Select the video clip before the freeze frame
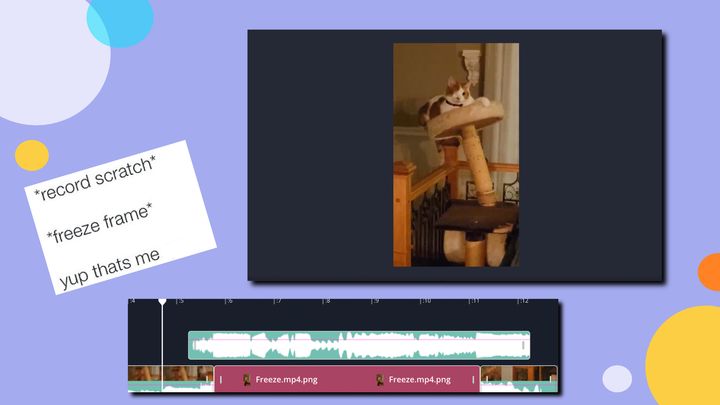The height and width of the screenshot is (405, 720). point(170,378)
